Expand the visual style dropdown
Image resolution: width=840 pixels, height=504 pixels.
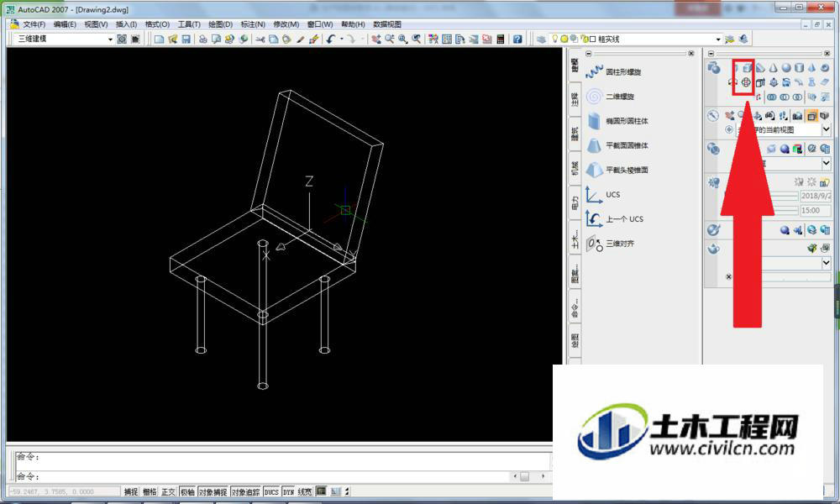click(x=826, y=163)
